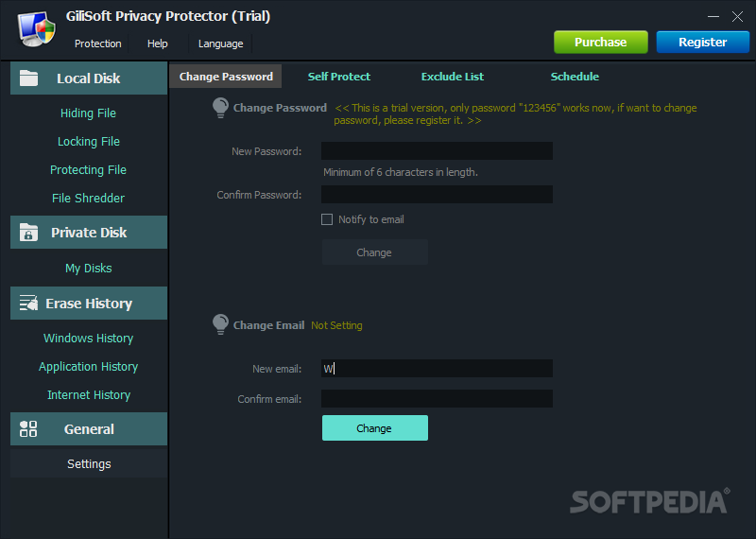756x539 pixels.
Task: Open My Disks in the sidebar
Action: (x=89, y=268)
